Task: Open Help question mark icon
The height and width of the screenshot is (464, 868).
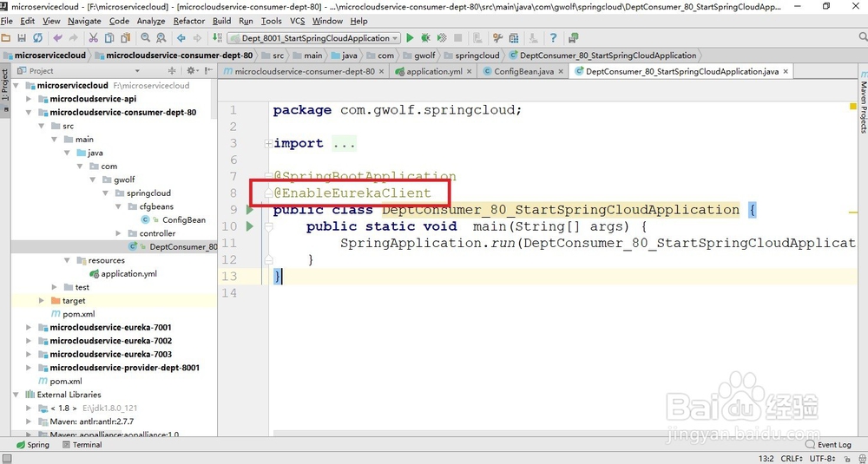Action: [553, 38]
